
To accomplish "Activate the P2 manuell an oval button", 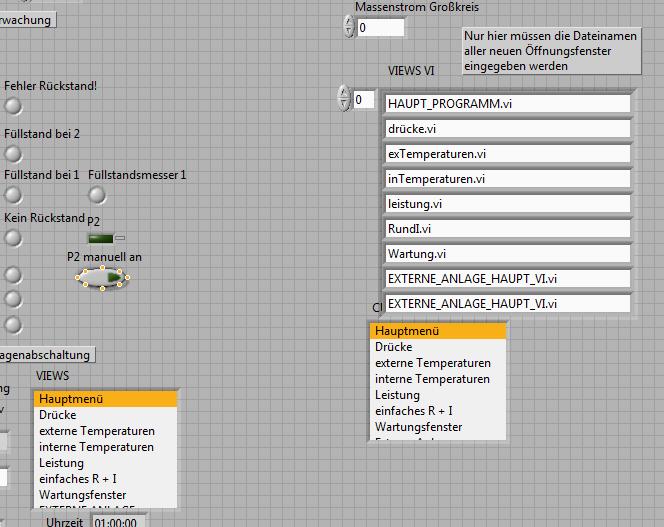I will [x=102, y=278].
